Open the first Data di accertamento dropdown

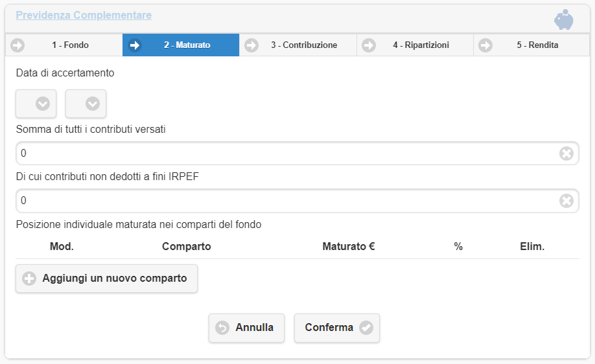pyautogui.click(x=36, y=104)
